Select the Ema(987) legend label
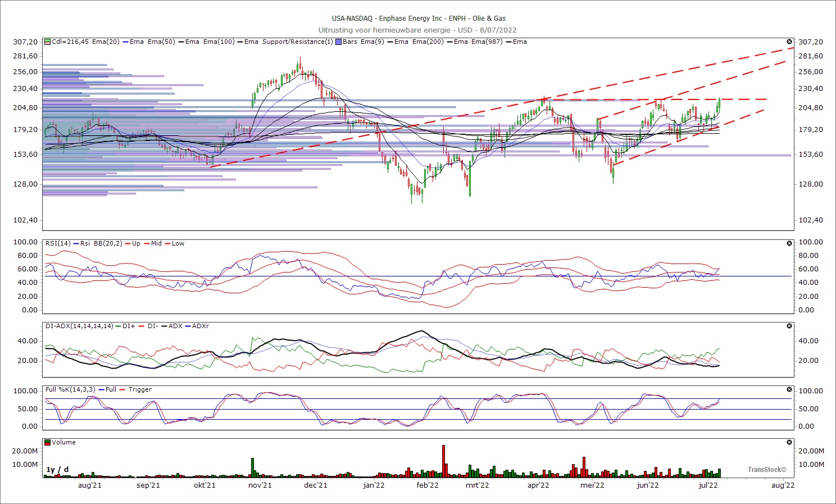 (x=487, y=42)
